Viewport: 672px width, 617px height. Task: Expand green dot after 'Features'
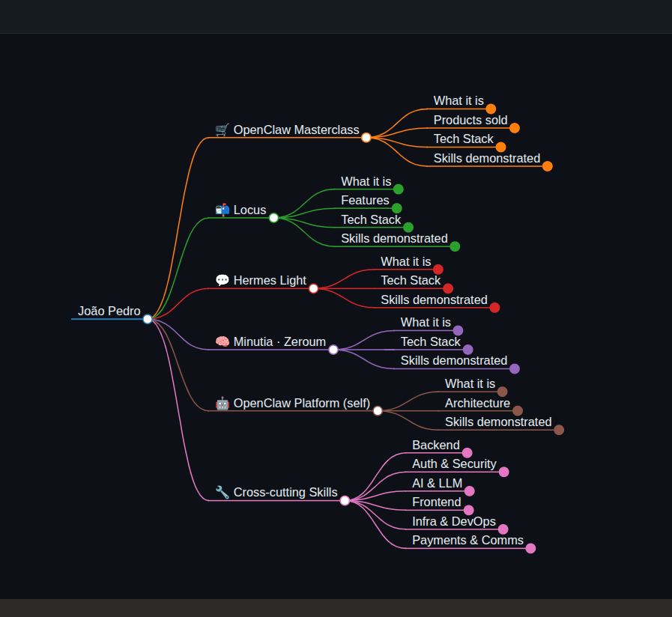click(397, 208)
